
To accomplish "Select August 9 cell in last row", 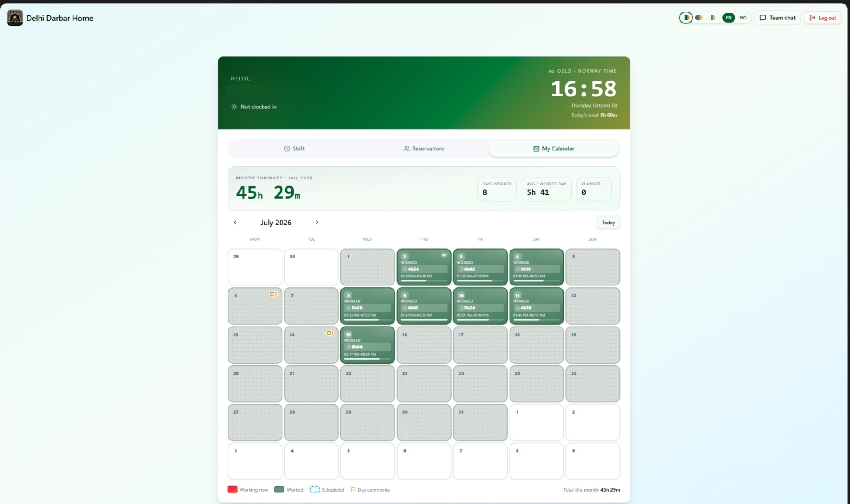I will [592, 461].
